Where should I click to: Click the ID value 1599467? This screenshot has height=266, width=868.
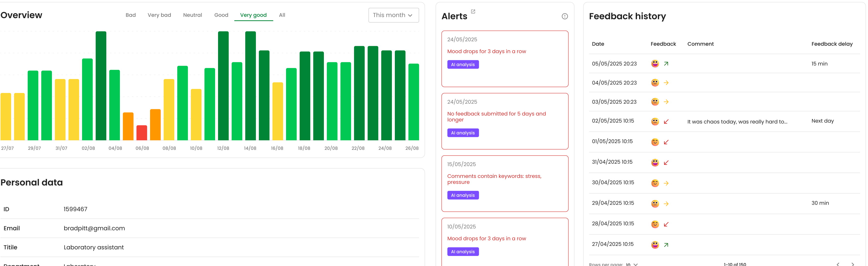pos(75,209)
